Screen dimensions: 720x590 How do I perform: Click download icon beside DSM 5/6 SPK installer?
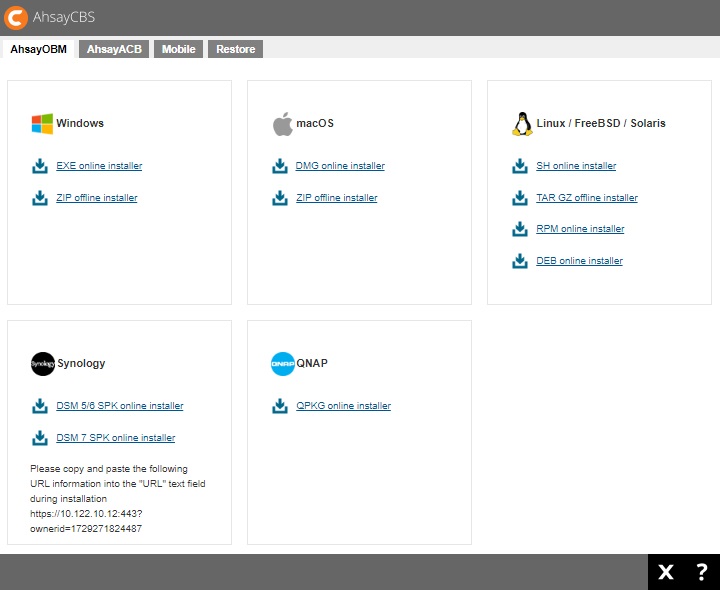pyautogui.click(x=40, y=406)
